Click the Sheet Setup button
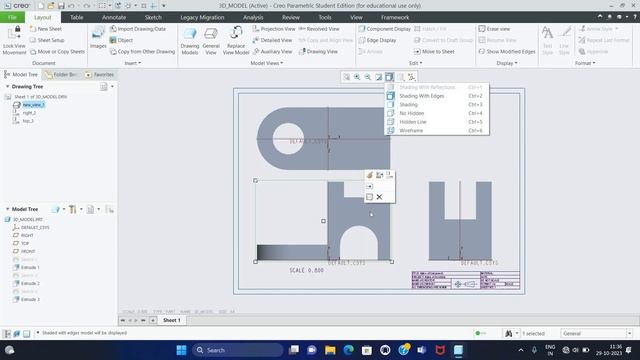The width and height of the screenshot is (640, 360). point(47,40)
